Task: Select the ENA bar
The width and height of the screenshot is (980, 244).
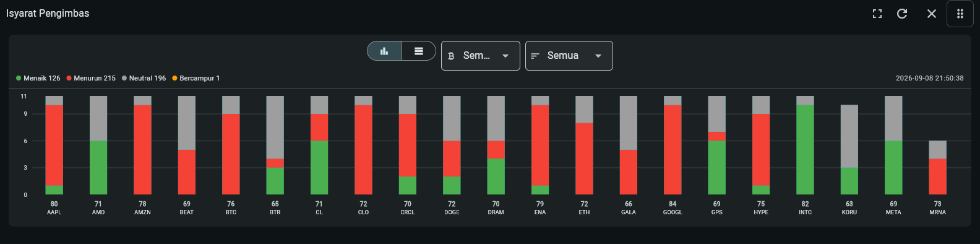Action: pos(540,145)
